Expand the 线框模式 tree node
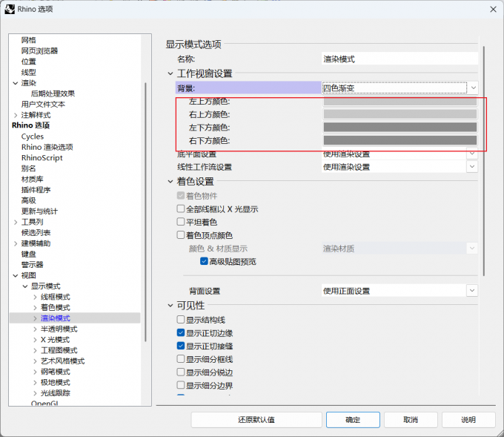The height and width of the screenshot is (437, 504). pyautogui.click(x=35, y=297)
